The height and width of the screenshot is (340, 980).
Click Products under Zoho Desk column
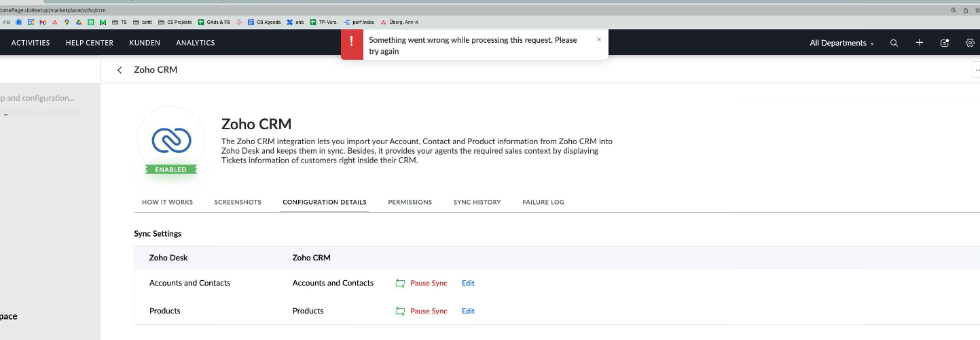point(165,311)
